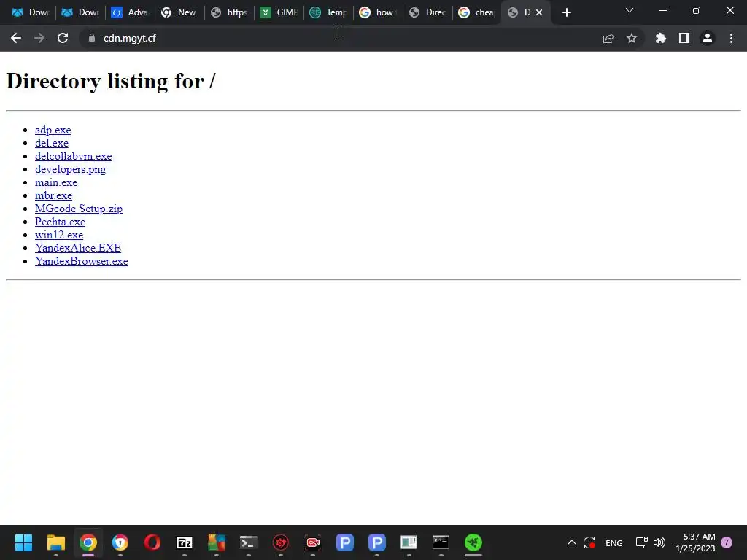Open a new tab with plus button
This screenshot has height=560, width=747.
(566, 12)
